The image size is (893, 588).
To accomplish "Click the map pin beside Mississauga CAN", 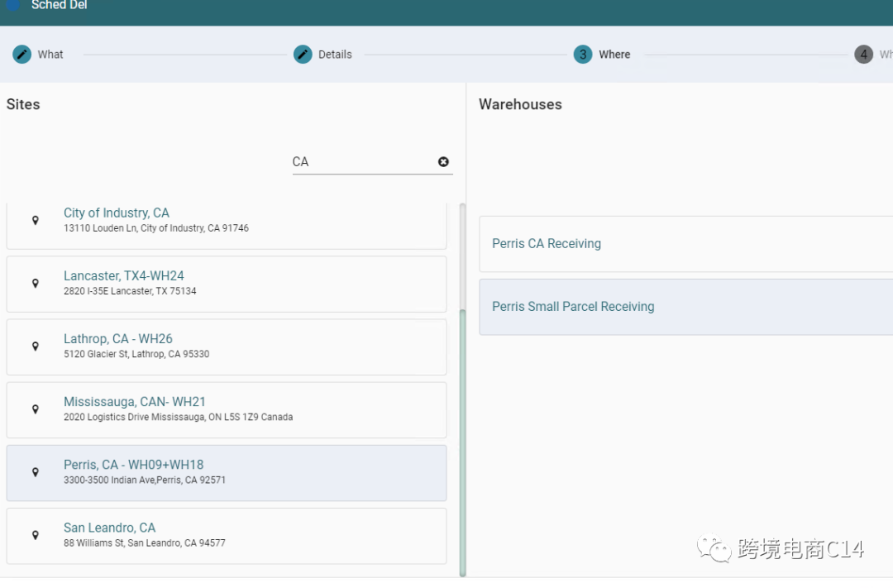I will (36, 409).
